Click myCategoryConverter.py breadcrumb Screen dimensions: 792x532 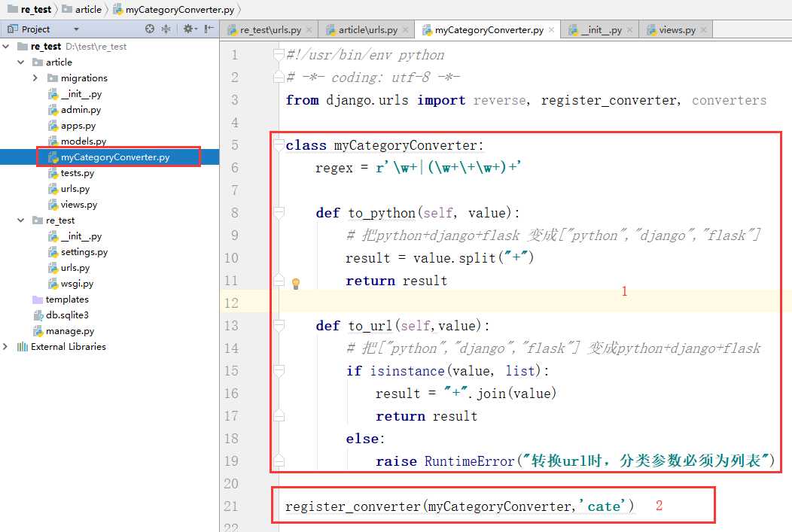(x=174, y=10)
